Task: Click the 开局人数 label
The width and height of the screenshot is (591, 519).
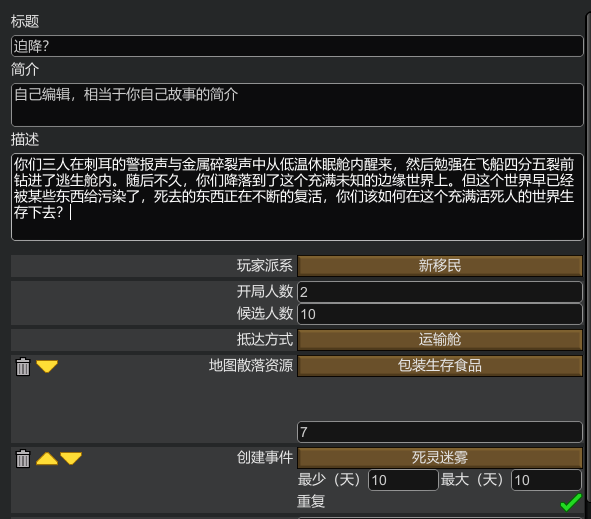Action: coord(265,292)
